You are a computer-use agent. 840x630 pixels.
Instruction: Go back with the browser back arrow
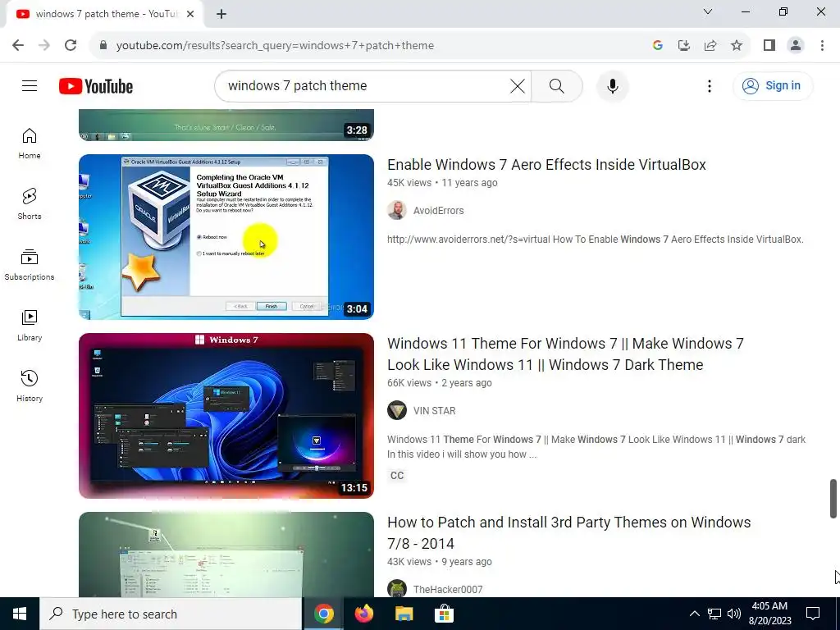point(18,46)
